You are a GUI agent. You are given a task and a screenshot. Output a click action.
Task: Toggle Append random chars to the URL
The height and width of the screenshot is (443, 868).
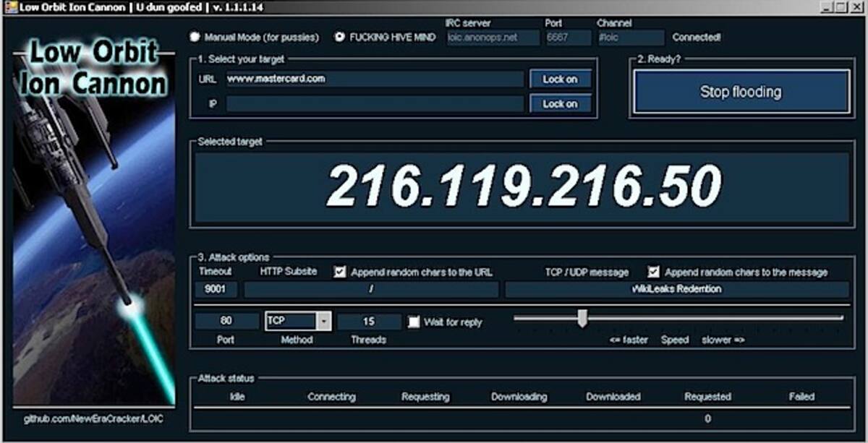(340, 272)
